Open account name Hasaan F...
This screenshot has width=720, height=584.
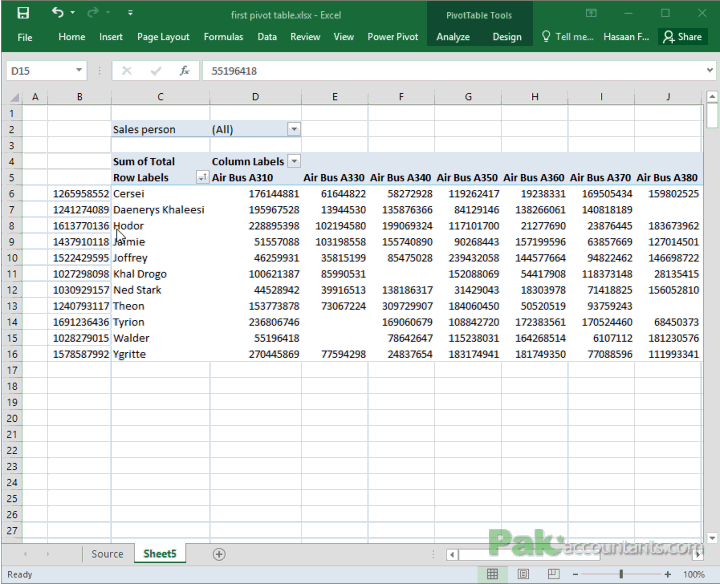coord(626,37)
